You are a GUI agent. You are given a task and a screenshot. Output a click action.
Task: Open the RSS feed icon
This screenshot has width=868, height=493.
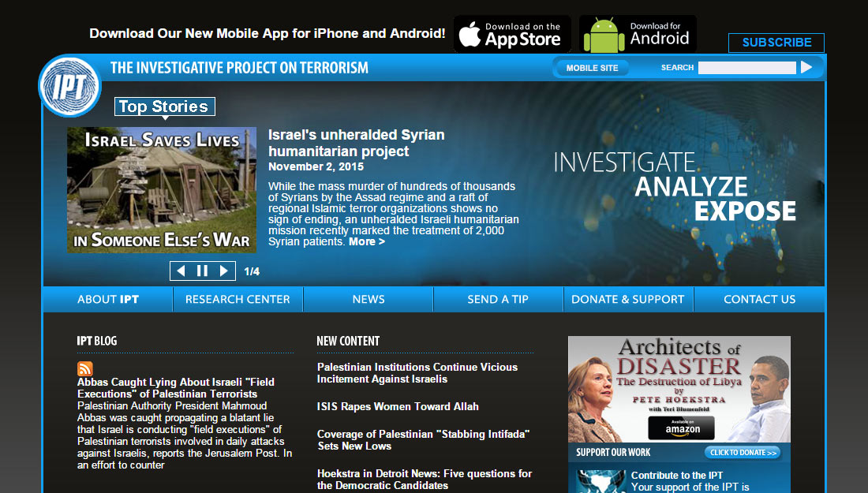coord(85,368)
